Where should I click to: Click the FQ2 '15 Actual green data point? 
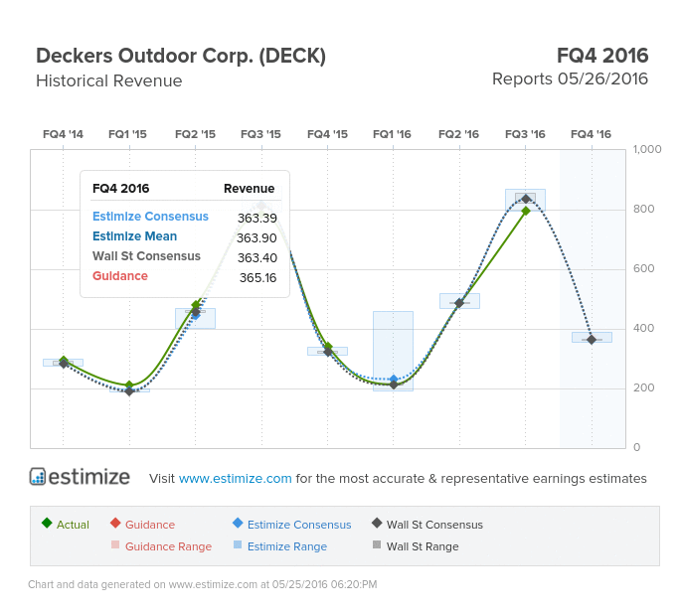[x=196, y=304]
